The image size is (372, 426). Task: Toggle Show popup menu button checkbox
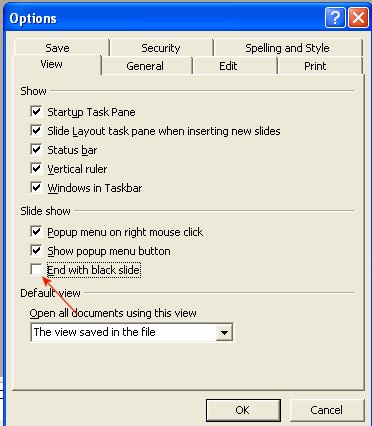tap(36, 250)
